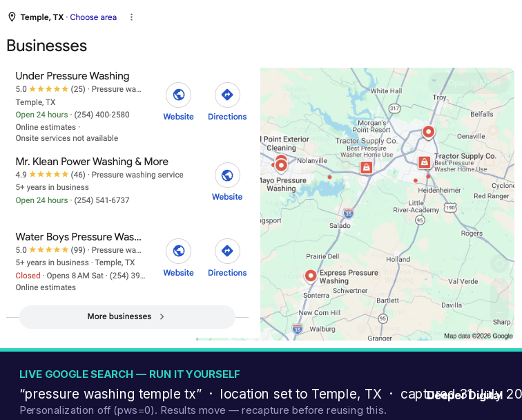Click the Heidenheimer town label

(439, 190)
